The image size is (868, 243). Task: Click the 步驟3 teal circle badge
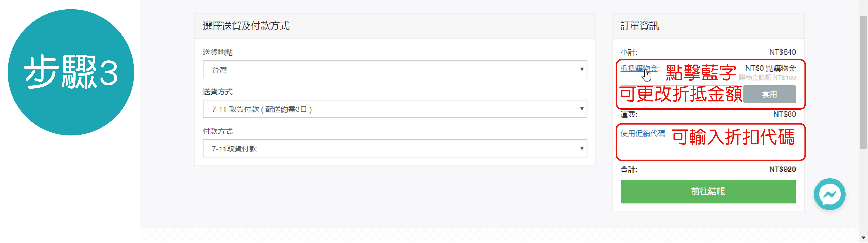click(71, 72)
